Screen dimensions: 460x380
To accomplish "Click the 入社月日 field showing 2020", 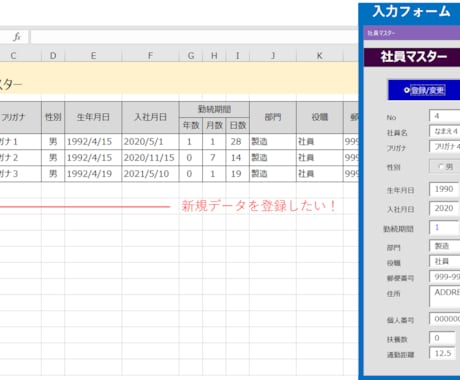I will pyautogui.click(x=444, y=208).
